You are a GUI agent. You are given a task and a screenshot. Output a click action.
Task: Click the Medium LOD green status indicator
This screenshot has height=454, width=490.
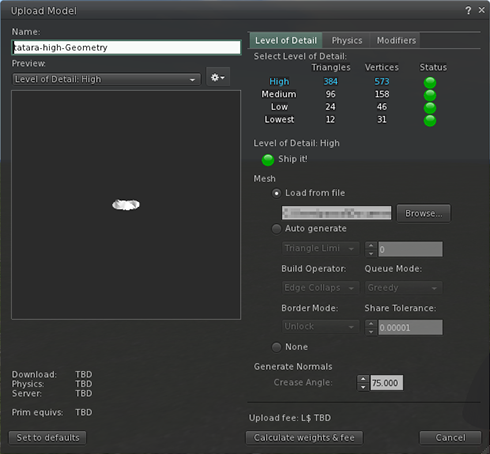click(430, 95)
